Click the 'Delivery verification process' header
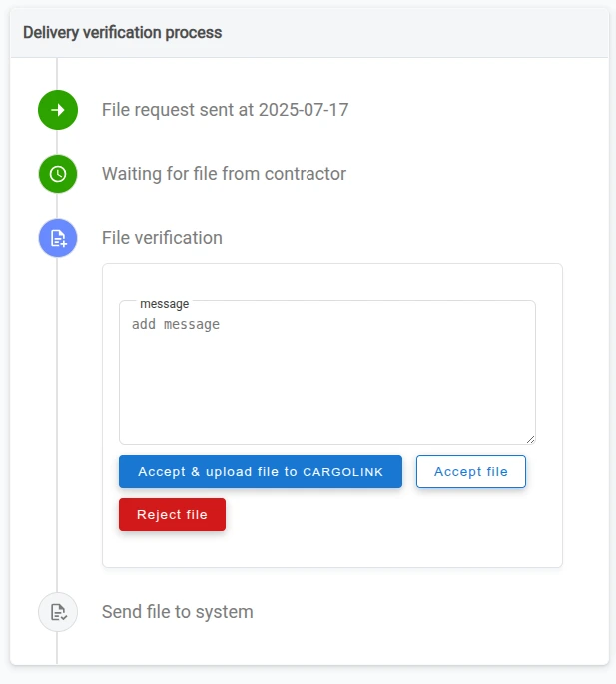 tap(122, 32)
